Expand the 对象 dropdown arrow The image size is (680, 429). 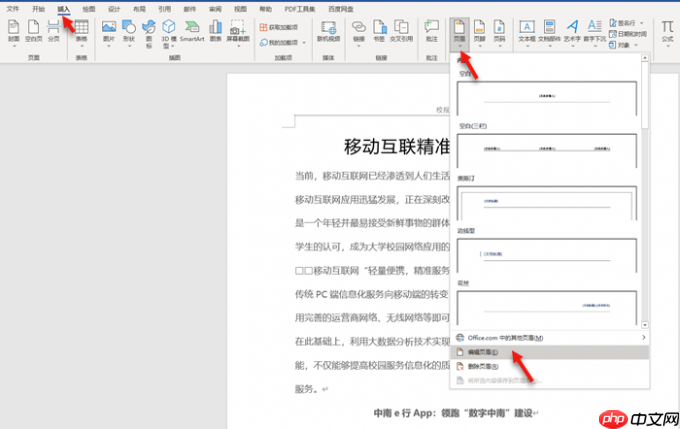tap(636, 45)
